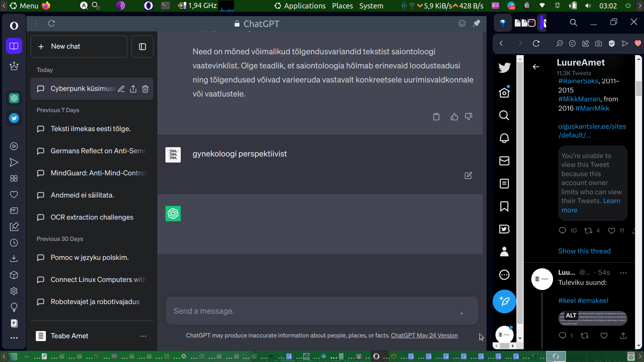644x362 pixels.
Task: Open the three-dot menu in ChatGPT panel header
Action: [36, 23]
